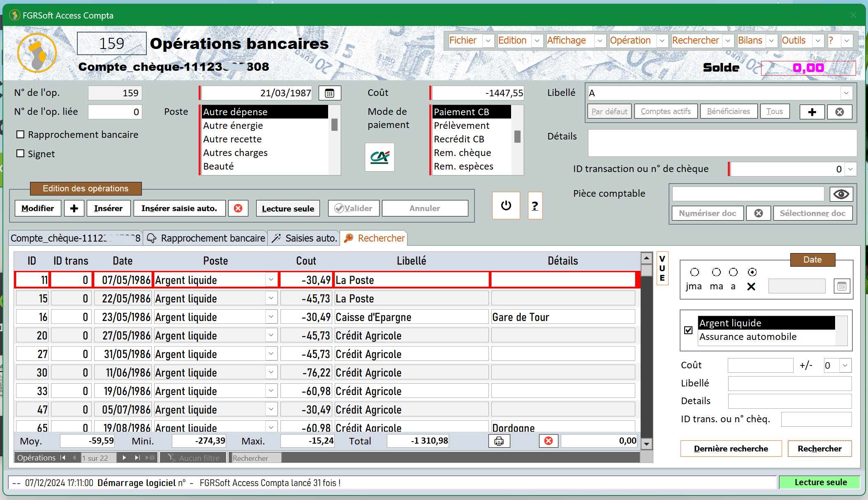Click Insérer saisie auto. button
The image size is (868, 500).
point(179,208)
